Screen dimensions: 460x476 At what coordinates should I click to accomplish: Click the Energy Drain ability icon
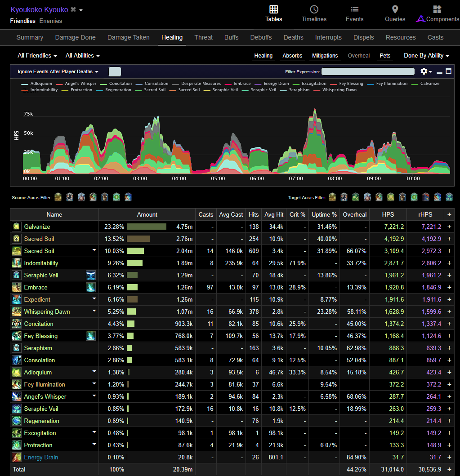tap(16, 457)
